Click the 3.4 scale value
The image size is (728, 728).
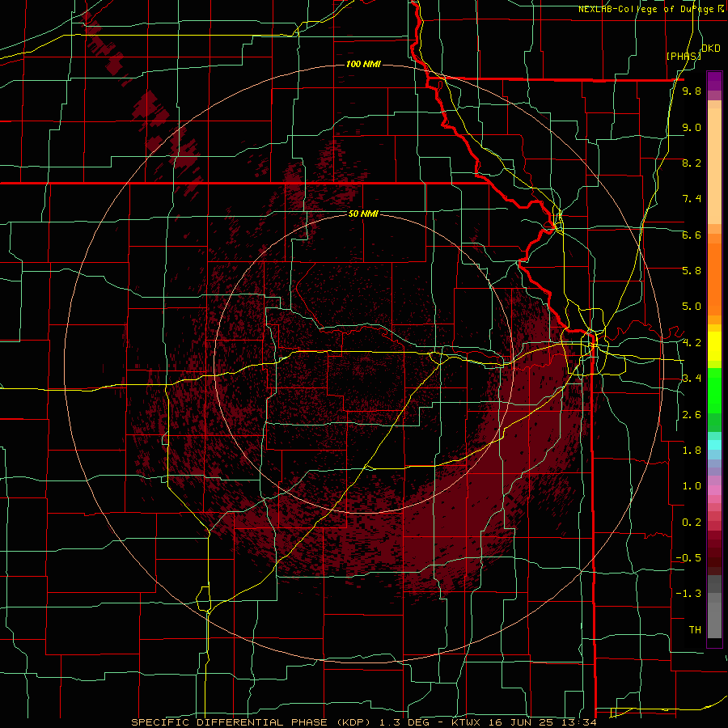(x=692, y=379)
